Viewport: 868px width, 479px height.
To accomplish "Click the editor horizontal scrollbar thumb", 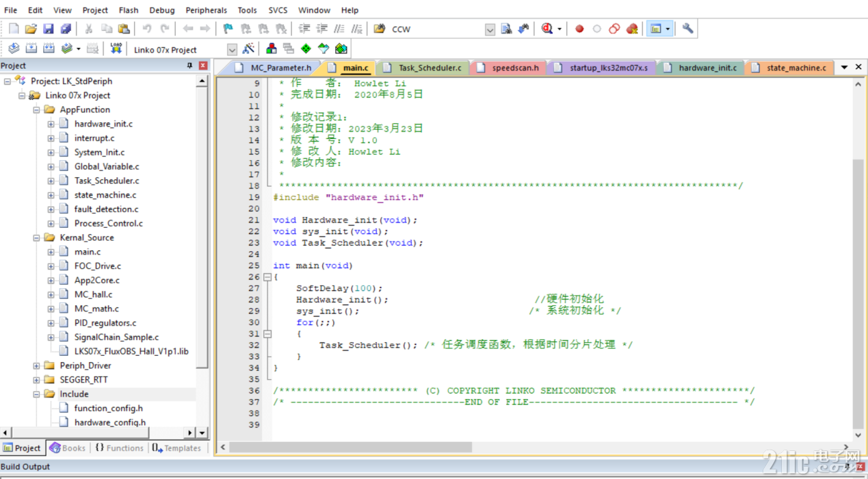I will [350, 447].
